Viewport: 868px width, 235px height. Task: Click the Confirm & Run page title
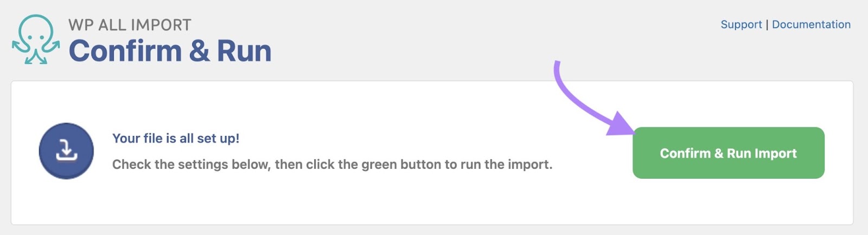pyautogui.click(x=170, y=51)
